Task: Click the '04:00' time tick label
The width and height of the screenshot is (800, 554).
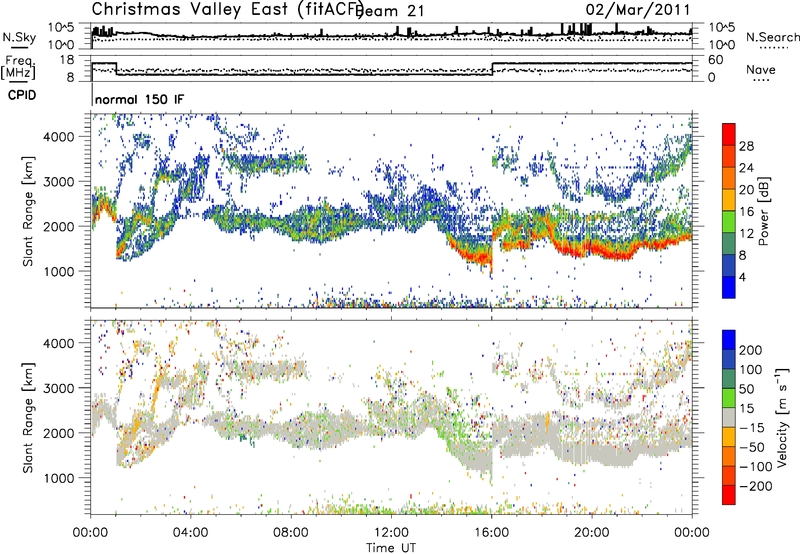Action: click(191, 533)
